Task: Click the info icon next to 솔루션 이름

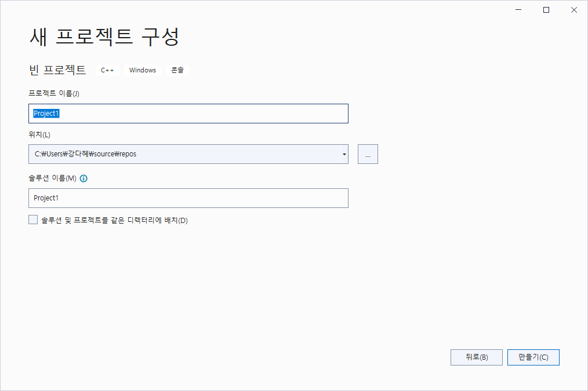Action: [x=84, y=178]
